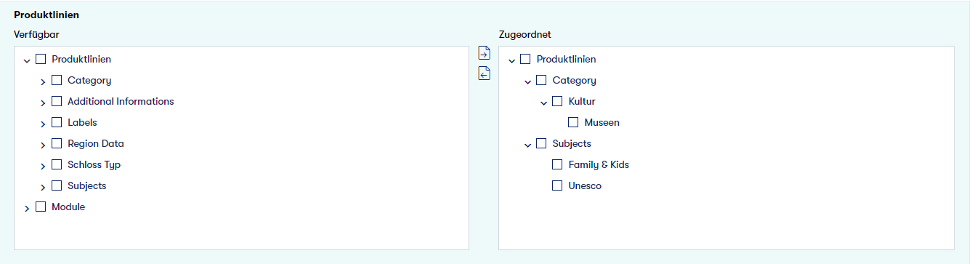Select the Family & Kids checkbox
Screen dimensions: 980x264
pos(557,164)
